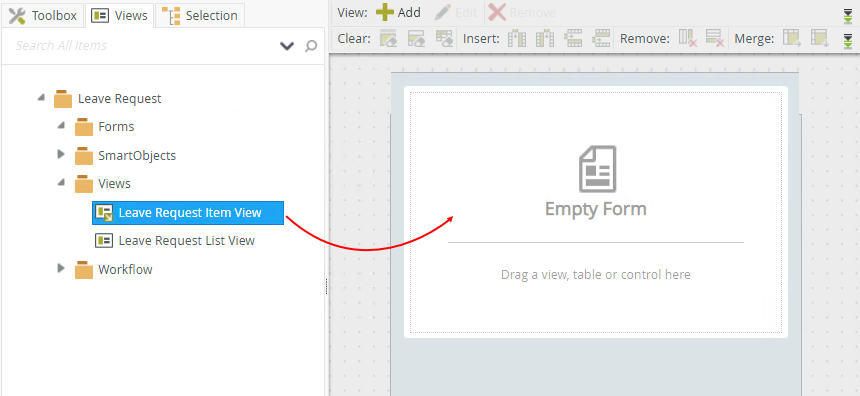Click the 'Add' label in View toolbar
The width and height of the screenshot is (860, 396).
point(409,13)
